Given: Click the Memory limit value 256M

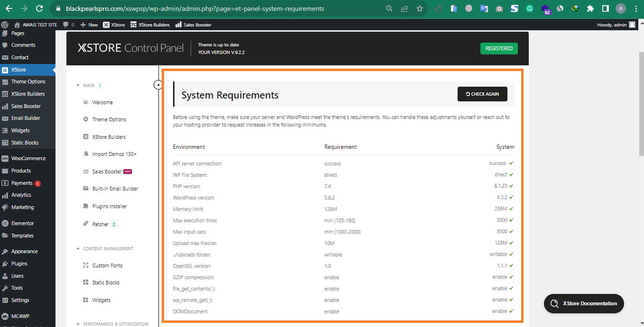Looking at the screenshot, I should pyautogui.click(x=501, y=209).
